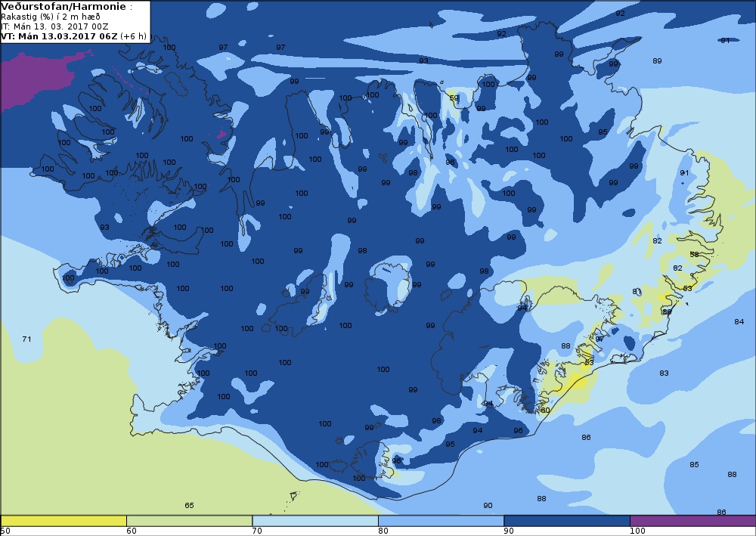Click the humidity value 81 on the map

[x=637, y=291]
